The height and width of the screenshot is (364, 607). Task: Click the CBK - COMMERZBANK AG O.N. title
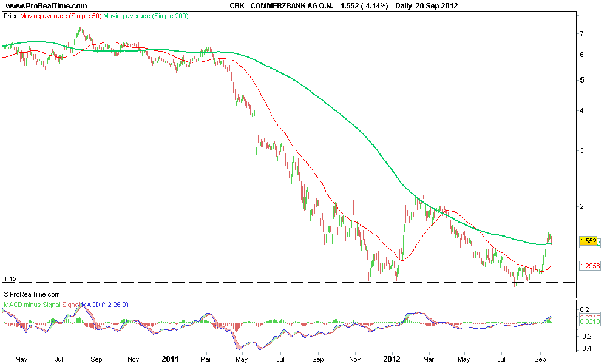point(281,6)
